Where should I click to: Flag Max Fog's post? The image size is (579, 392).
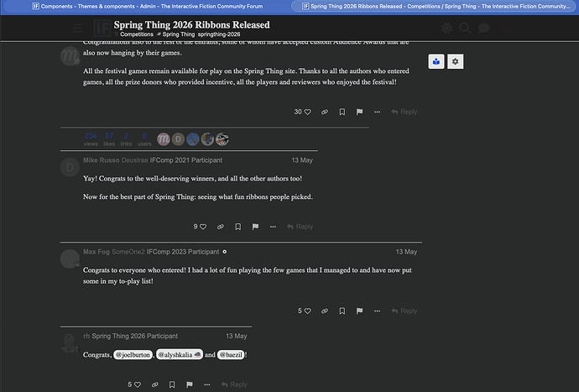[x=360, y=311]
